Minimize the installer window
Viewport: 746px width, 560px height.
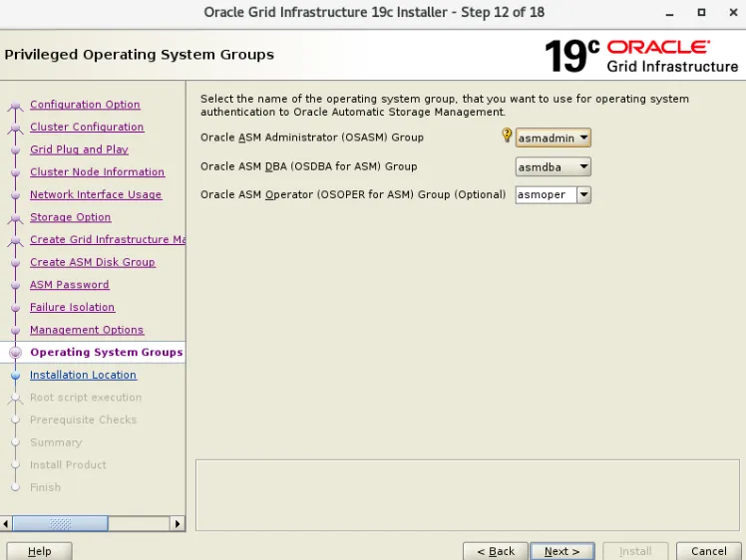669,13
